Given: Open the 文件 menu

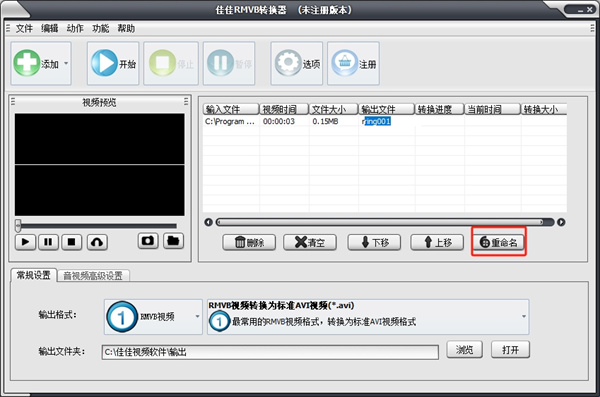Looking at the screenshot, I should (24, 28).
